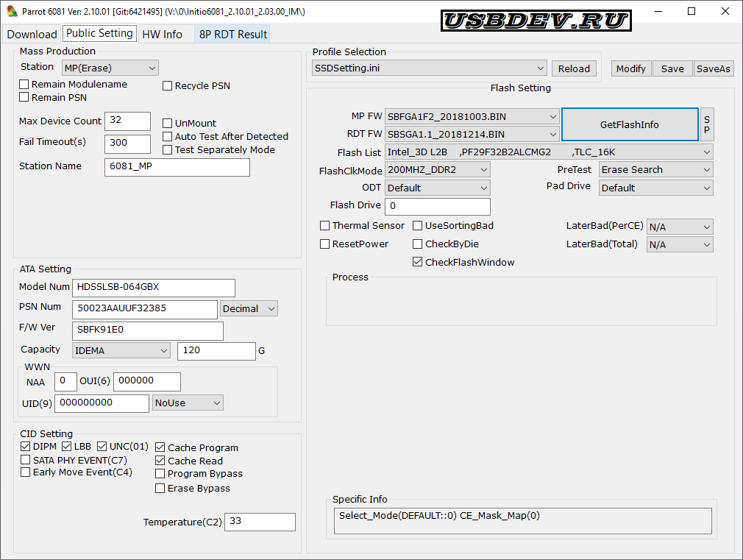Switch to the Download tab
The height and width of the screenshot is (560, 743).
click(x=32, y=34)
